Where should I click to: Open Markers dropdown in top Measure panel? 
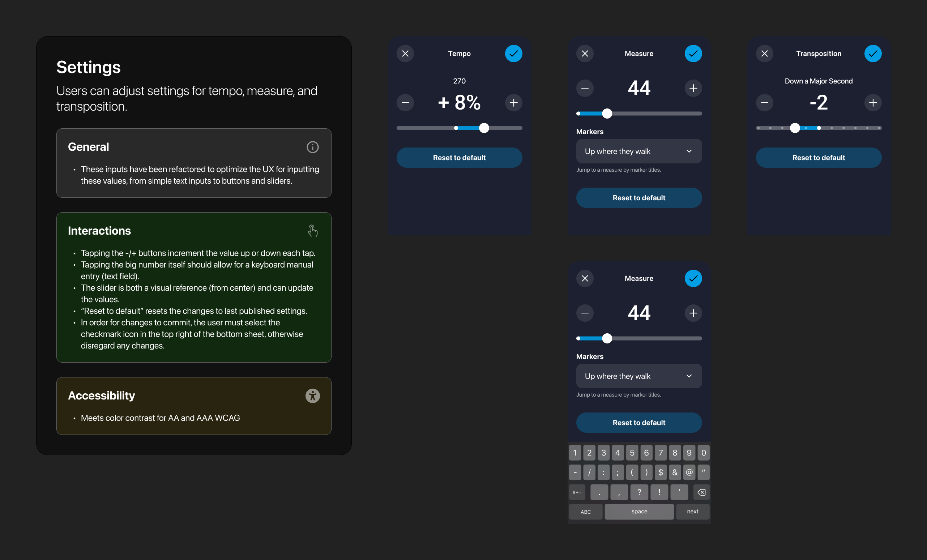(638, 151)
